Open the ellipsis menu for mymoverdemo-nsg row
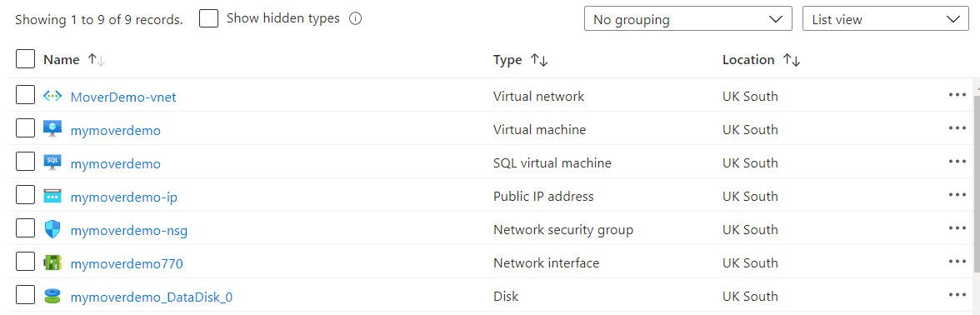The width and height of the screenshot is (980, 315). 957,228
